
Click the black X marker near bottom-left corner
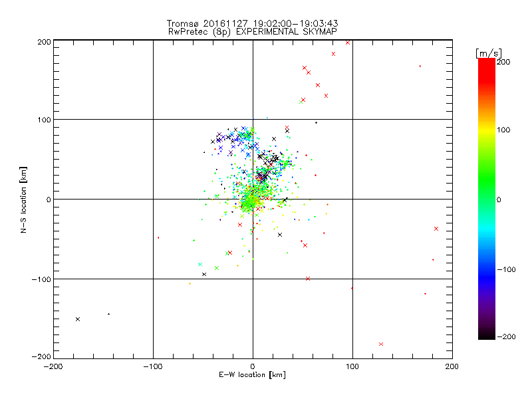tap(78, 319)
